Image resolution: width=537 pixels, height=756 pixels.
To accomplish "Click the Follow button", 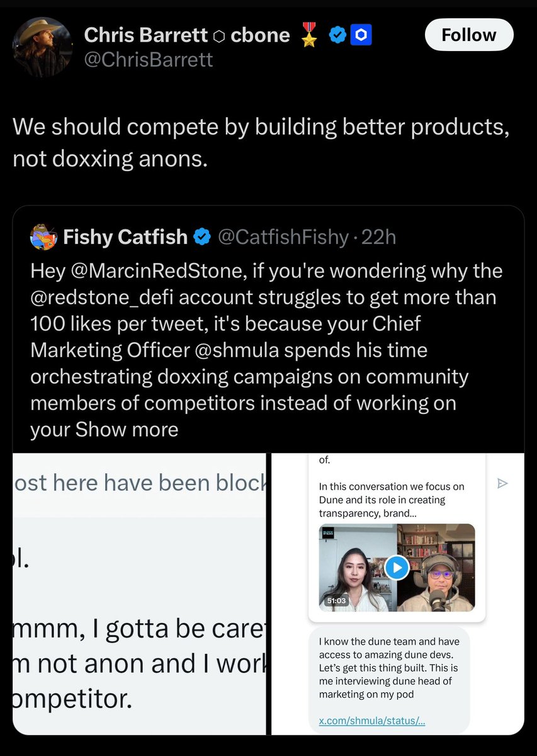I will click(x=469, y=35).
